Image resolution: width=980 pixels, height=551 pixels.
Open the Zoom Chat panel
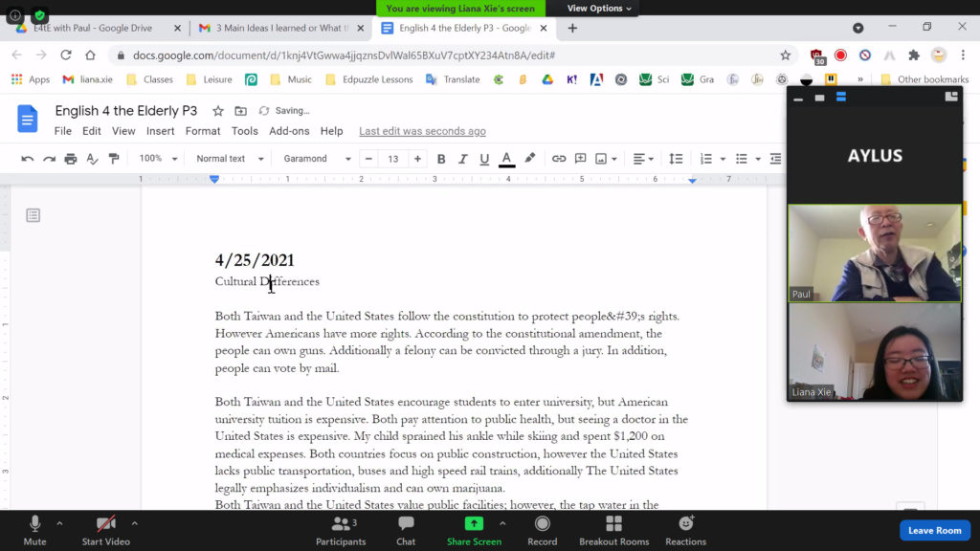pyautogui.click(x=406, y=530)
